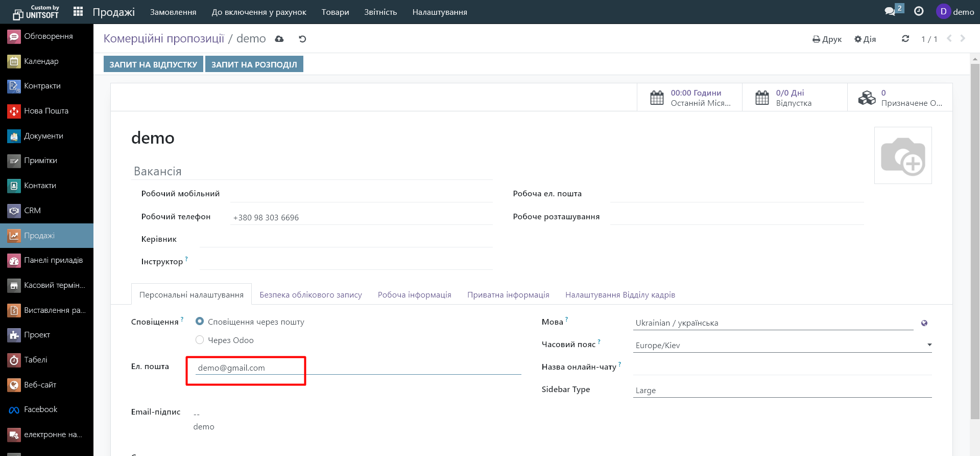
Task: Open the Sidebar Type Large dropdown
Action: pos(781,390)
